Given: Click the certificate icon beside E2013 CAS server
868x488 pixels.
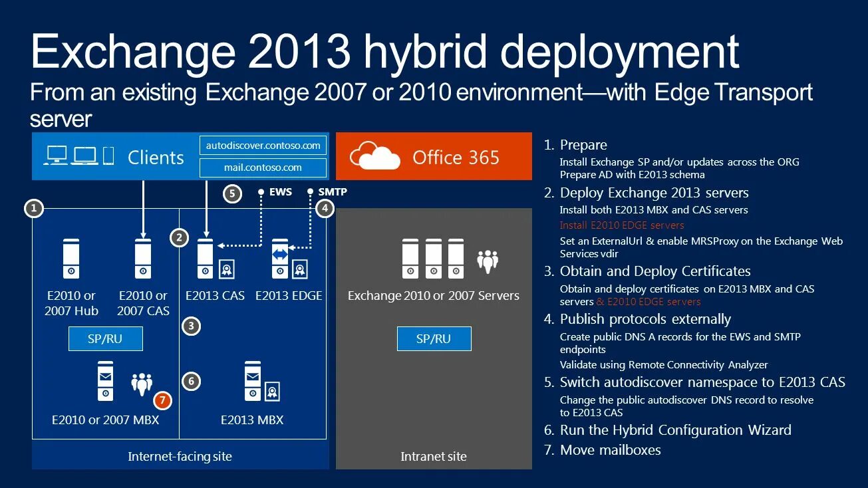Looking at the screenshot, I should coord(227,269).
